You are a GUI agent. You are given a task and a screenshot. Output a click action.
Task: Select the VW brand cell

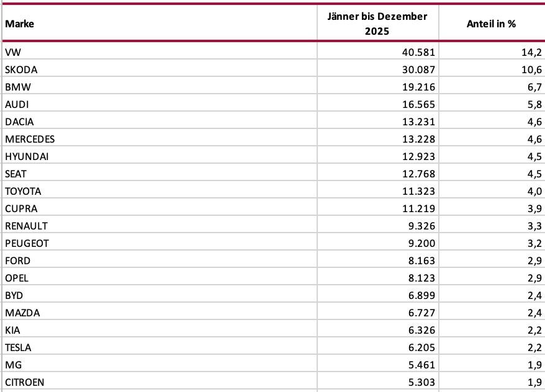tap(12, 52)
